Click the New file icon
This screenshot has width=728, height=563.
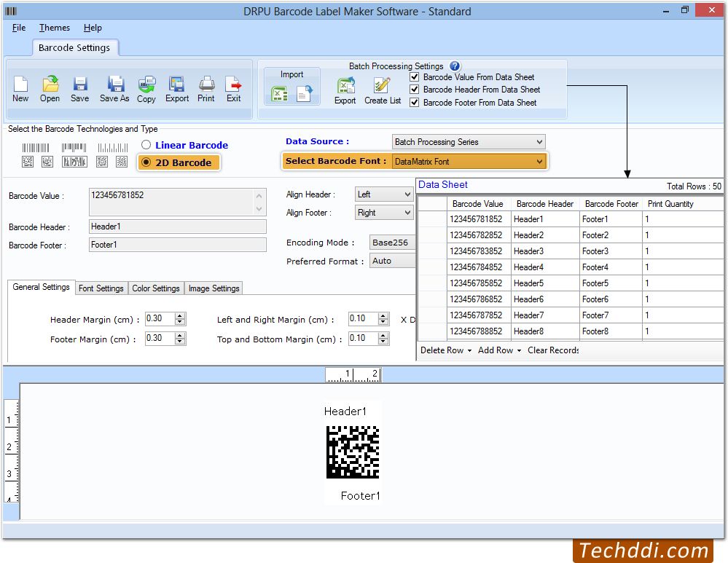click(x=20, y=89)
